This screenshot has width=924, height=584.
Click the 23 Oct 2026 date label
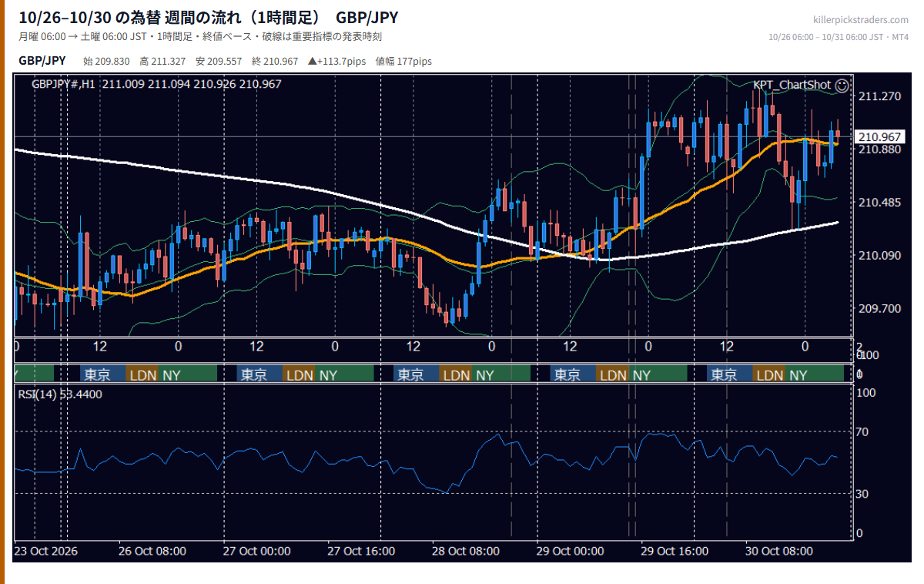pos(46,551)
